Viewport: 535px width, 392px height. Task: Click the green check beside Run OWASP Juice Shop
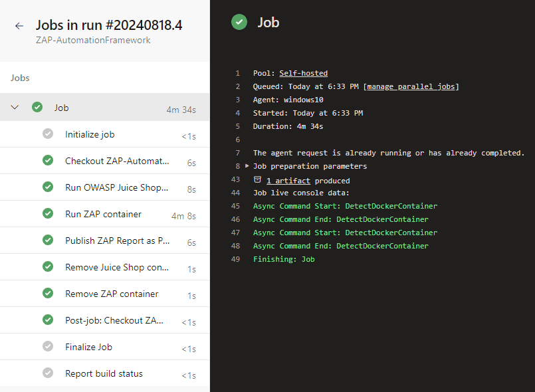pos(48,187)
